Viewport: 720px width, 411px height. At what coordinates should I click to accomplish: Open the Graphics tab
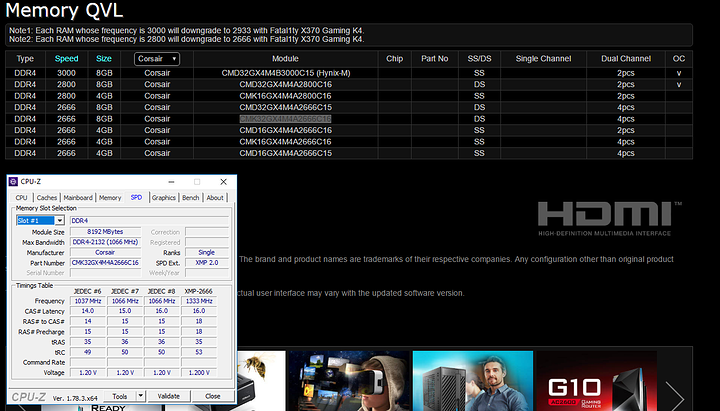point(163,198)
